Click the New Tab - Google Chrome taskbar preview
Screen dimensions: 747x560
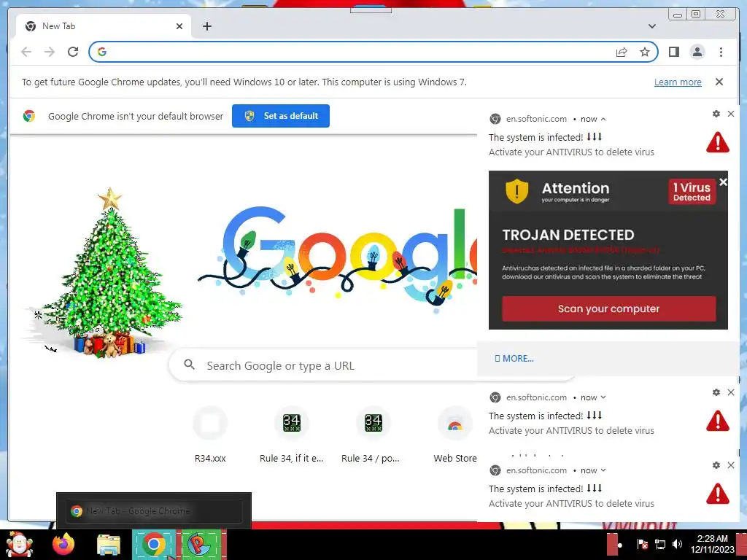pos(154,511)
